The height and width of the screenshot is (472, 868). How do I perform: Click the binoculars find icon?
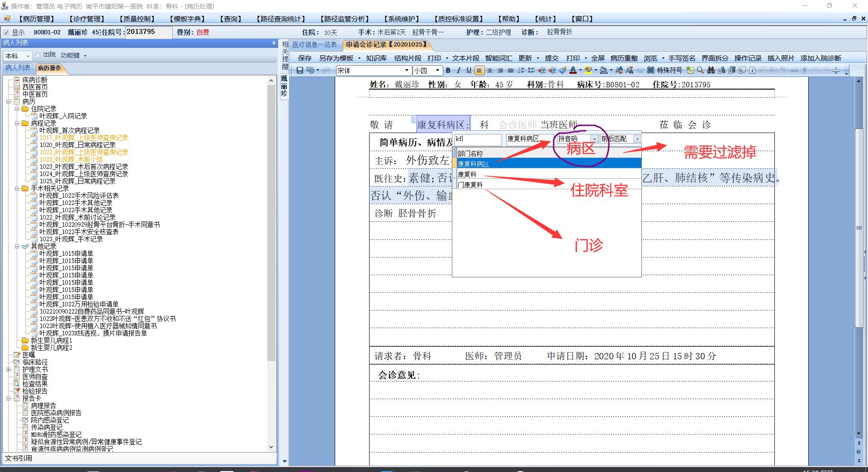pos(711,70)
